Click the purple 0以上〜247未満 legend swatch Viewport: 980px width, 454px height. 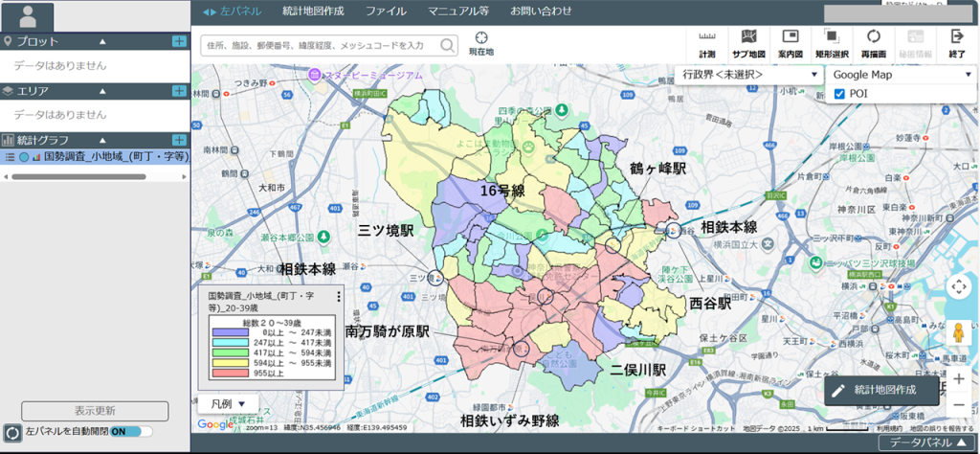coord(231,332)
